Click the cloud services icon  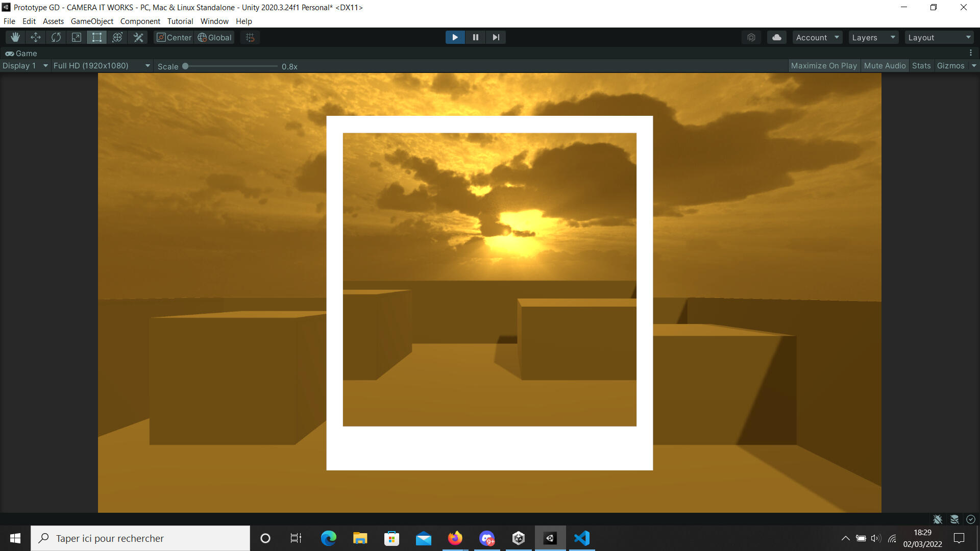tap(776, 37)
